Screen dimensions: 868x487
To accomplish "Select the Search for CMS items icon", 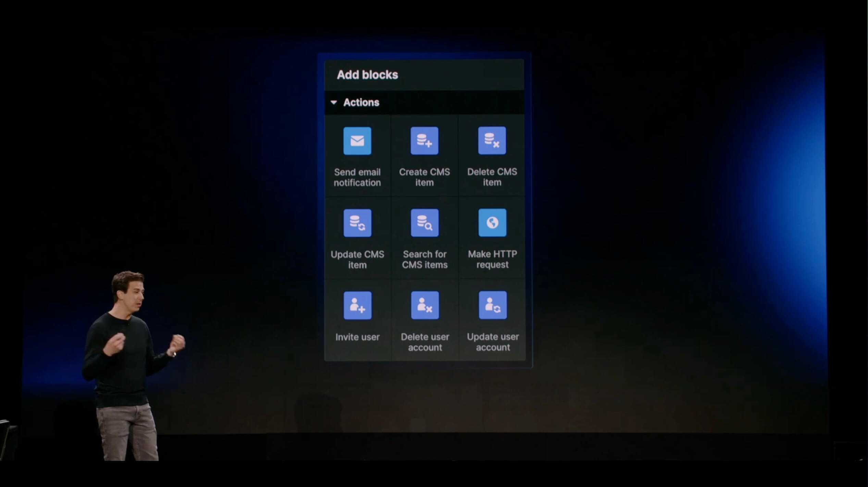I will tap(425, 223).
